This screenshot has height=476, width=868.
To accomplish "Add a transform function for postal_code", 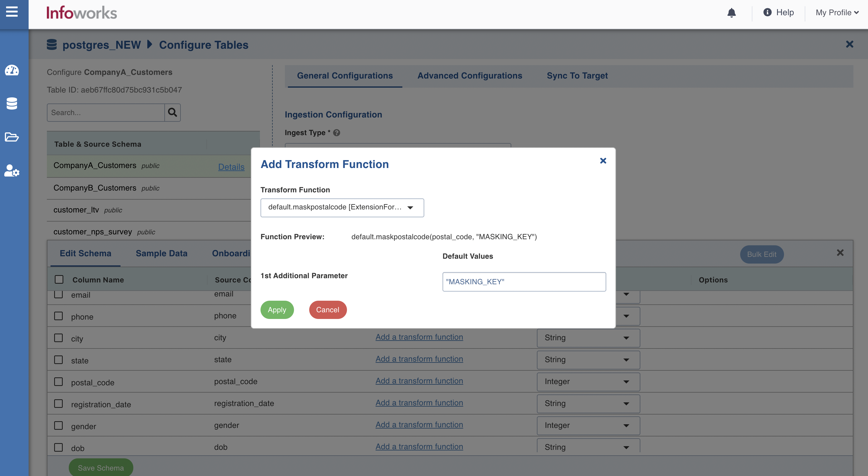I will [x=419, y=381].
